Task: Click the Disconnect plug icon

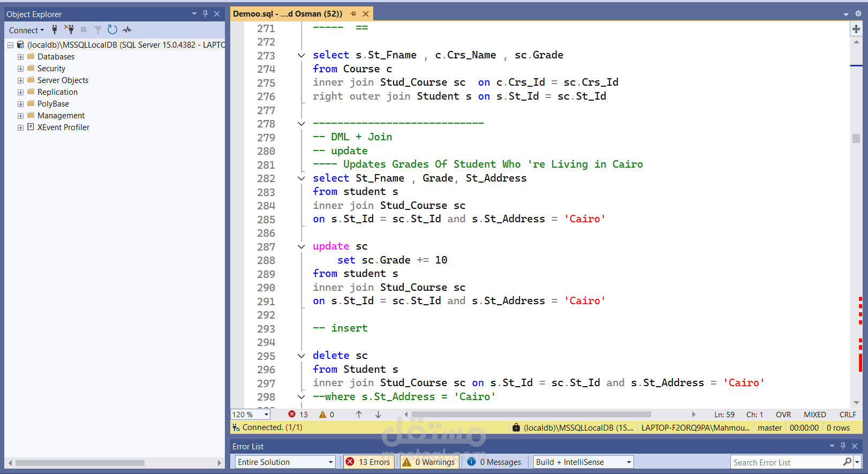Action: click(69, 29)
